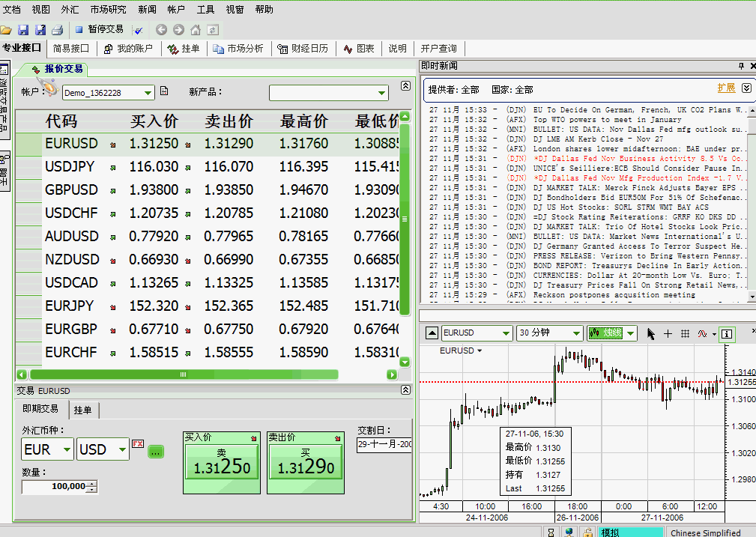Image resolution: width=756 pixels, height=537 pixels.
Task: Click the red FX icon beside USD
Action: coord(138,444)
